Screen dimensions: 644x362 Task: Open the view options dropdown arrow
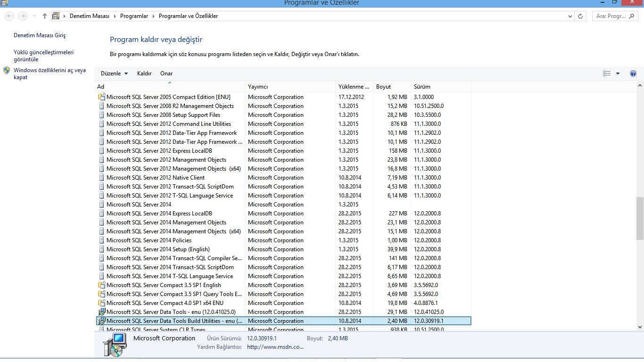pos(618,74)
